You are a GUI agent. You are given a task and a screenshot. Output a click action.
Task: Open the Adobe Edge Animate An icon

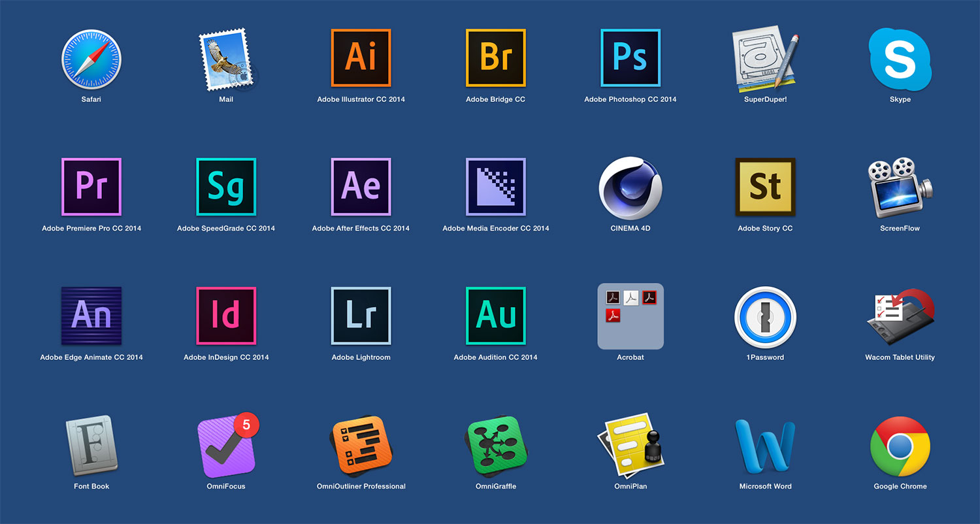pyautogui.click(x=91, y=316)
